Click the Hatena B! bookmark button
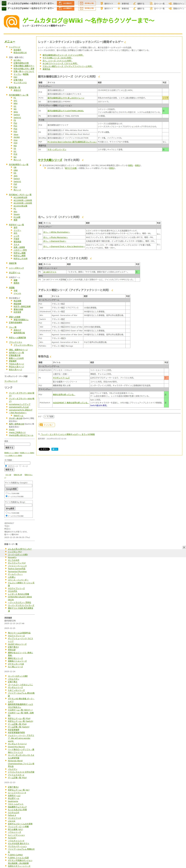Viewport: 186px width, 868px height. tap(55, 449)
